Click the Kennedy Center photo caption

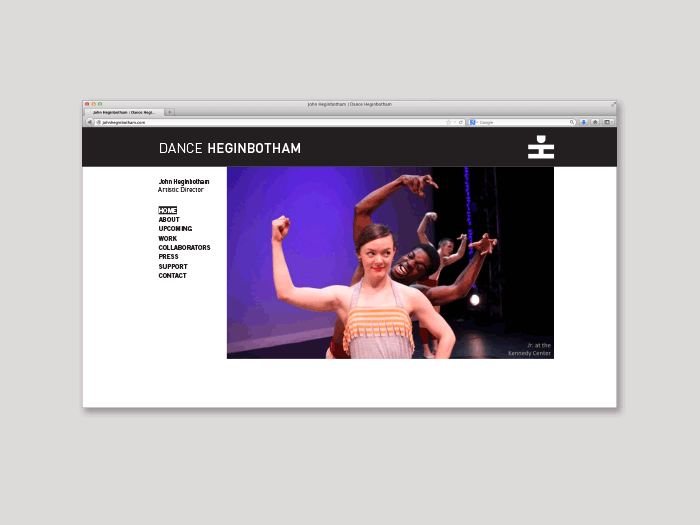pyautogui.click(x=529, y=349)
